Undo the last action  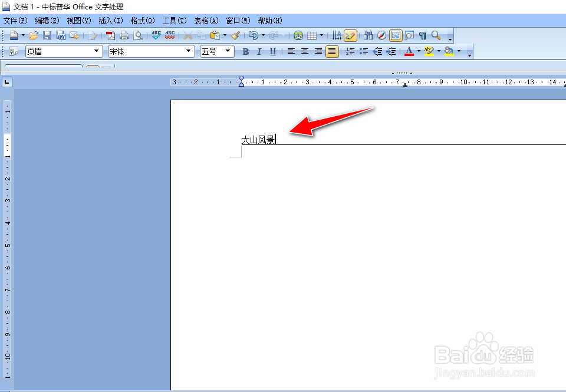click(x=254, y=35)
